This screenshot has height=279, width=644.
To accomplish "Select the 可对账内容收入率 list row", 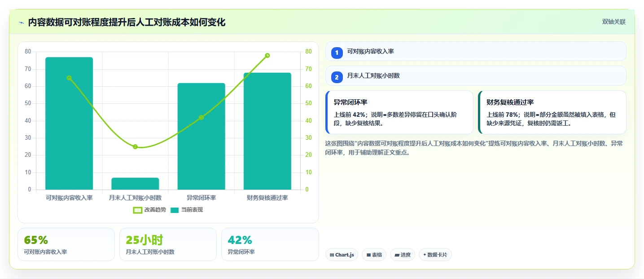I will point(476,51).
